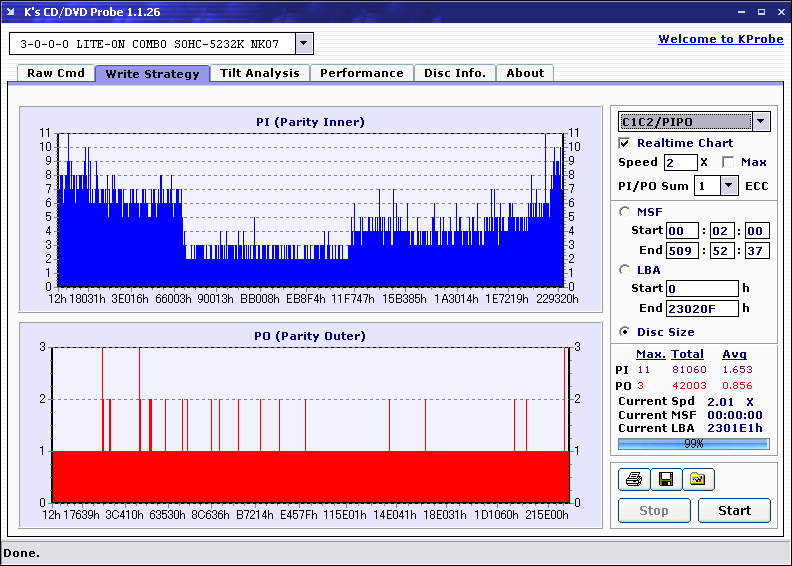Choose the Disc Size radio option
The image size is (792, 566).
coord(625,332)
